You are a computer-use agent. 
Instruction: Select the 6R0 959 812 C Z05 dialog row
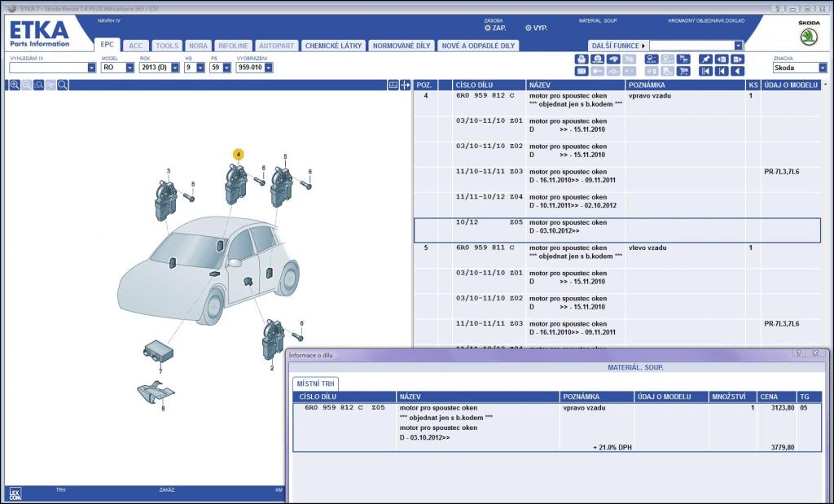pyautogui.click(x=557, y=427)
